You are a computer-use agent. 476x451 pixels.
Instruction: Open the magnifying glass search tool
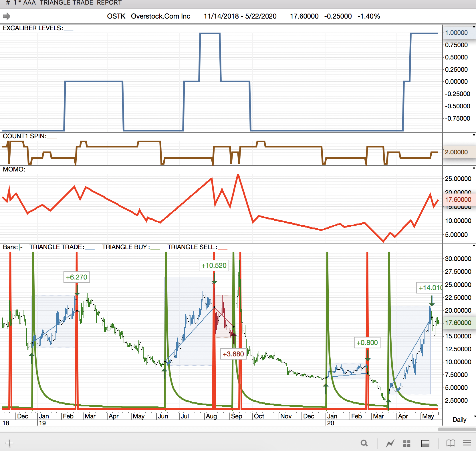[x=364, y=443]
